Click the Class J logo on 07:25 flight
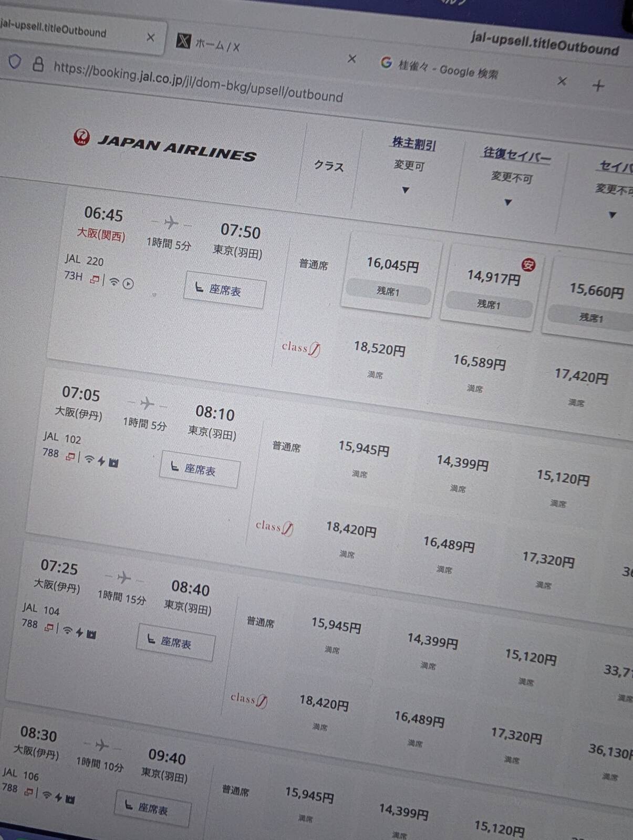 point(249,699)
